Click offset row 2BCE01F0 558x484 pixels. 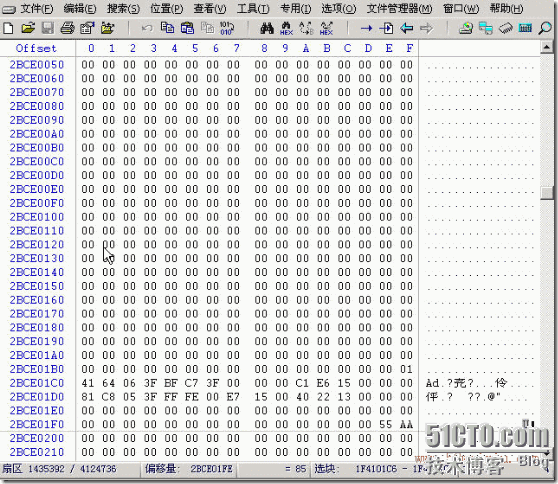tap(37, 425)
